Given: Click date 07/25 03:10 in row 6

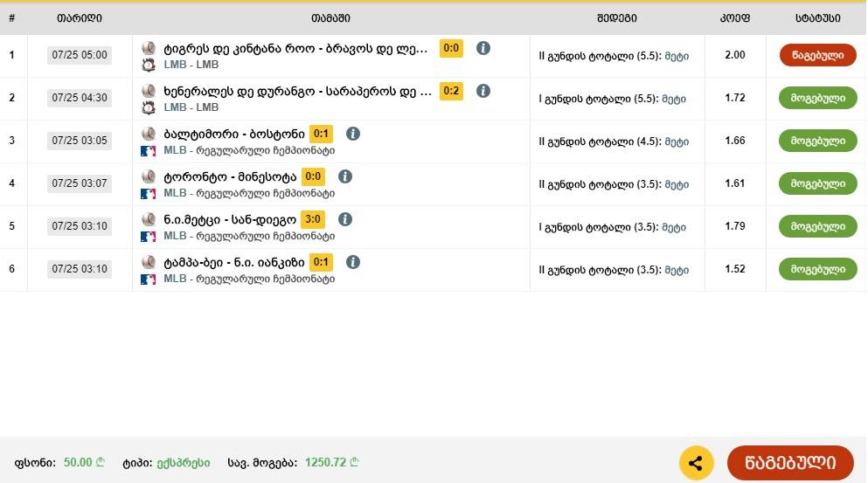Looking at the screenshot, I should tap(80, 269).
